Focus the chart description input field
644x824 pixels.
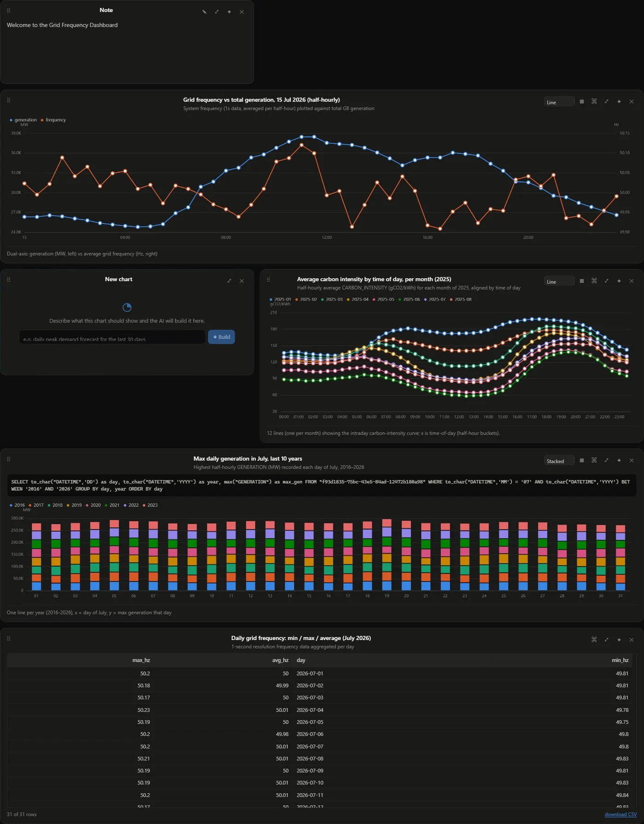tap(112, 337)
